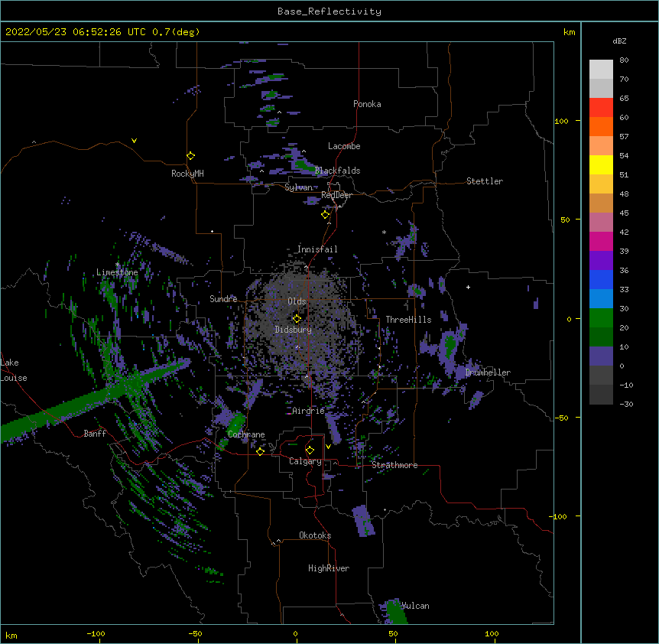Click the Olds city label
Image resolution: width=659 pixels, height=644 pixels.
coord(297,301)
